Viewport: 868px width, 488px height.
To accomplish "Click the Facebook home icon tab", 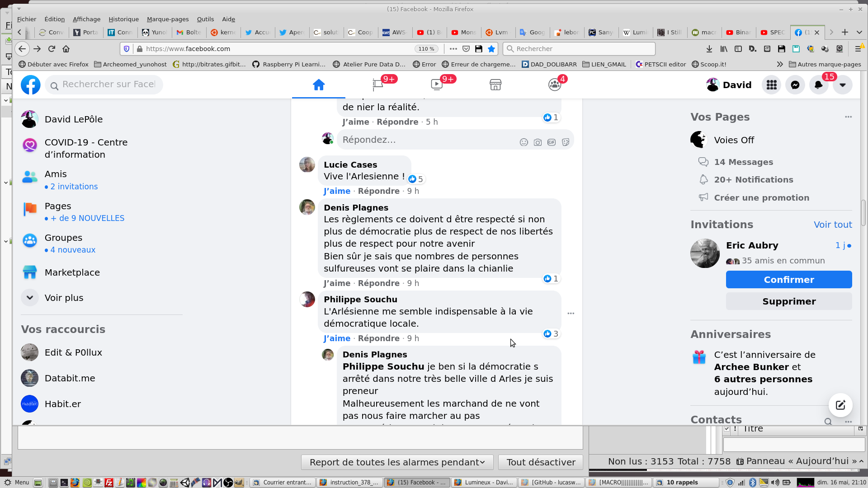I will pos(318,85).
